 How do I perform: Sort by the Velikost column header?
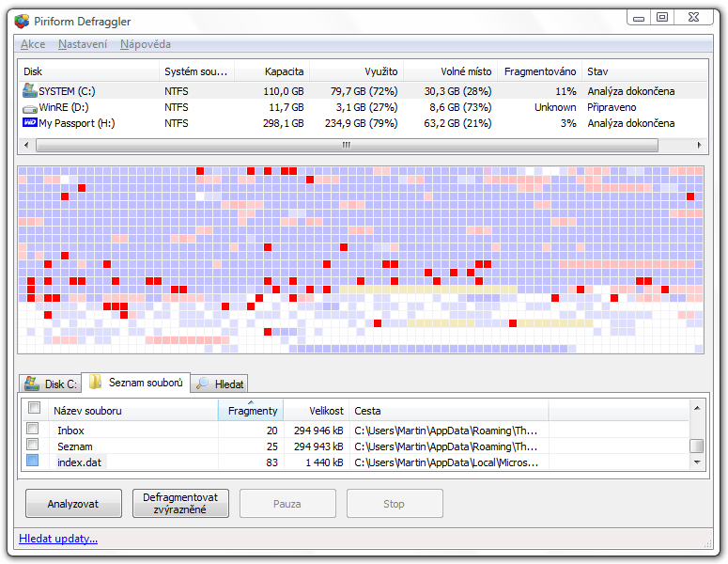pos(317,410)
